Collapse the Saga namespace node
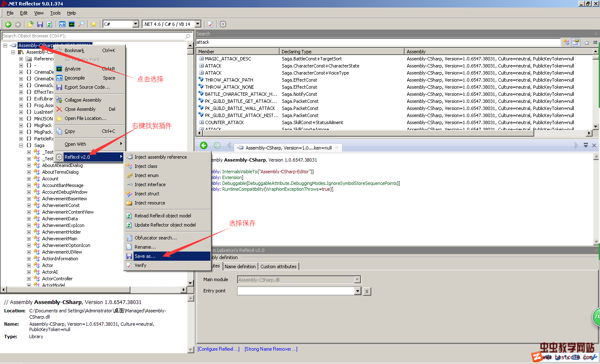This screenshot has width=600, height=364. click(x=21, y=145)
